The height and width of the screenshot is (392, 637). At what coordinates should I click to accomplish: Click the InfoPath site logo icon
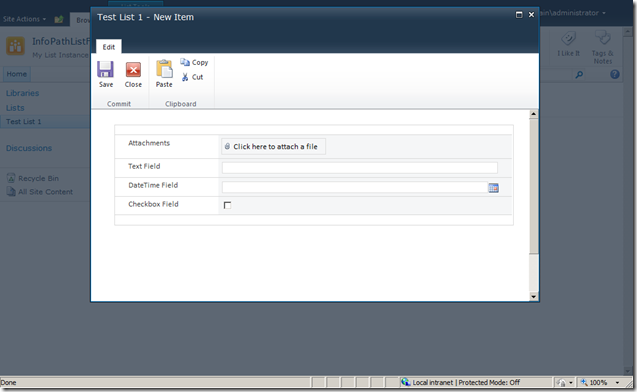tap(15, 46)
